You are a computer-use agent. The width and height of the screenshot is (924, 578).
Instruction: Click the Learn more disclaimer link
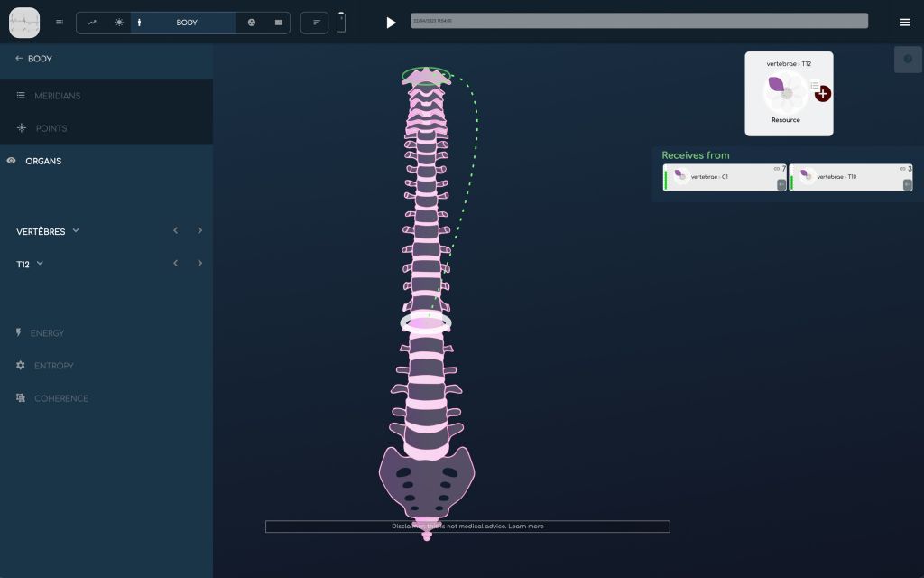(526, 527)
